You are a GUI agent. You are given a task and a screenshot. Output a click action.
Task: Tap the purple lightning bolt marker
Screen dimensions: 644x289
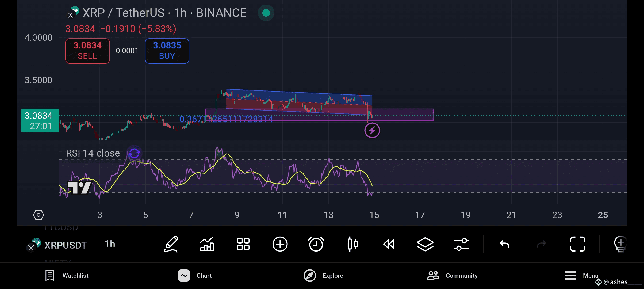click(x=372, y=130)
